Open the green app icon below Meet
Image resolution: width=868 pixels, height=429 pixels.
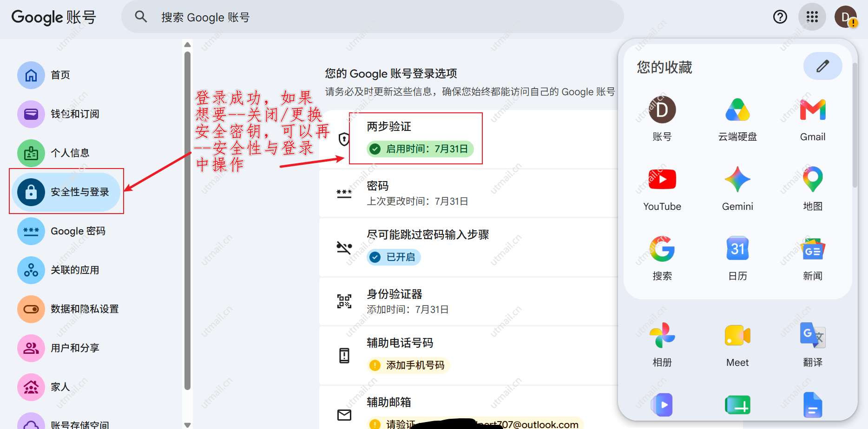737,405
